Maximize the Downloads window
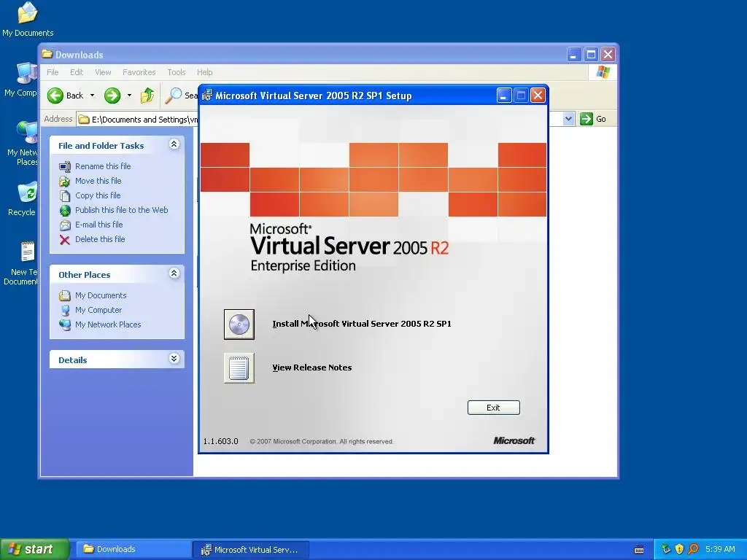Screen dimensions: 747x560 coord(591,55)
